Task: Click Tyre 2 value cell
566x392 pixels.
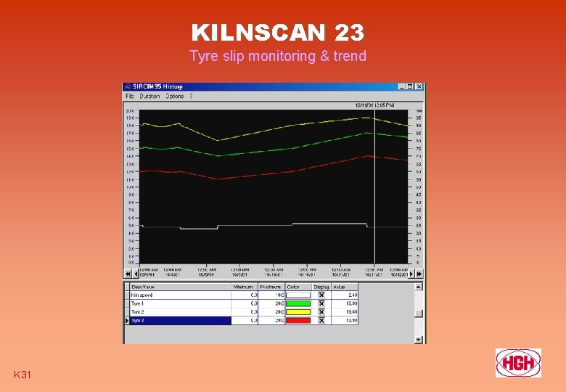Action: 345,312
